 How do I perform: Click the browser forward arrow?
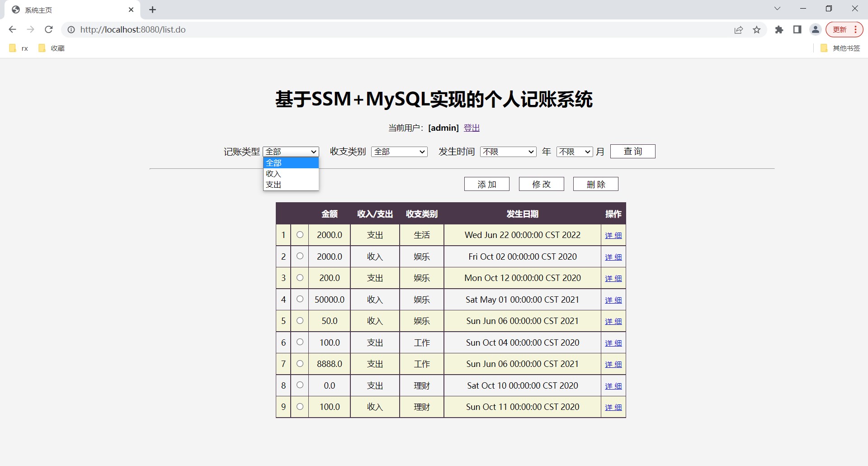(30, 29)
